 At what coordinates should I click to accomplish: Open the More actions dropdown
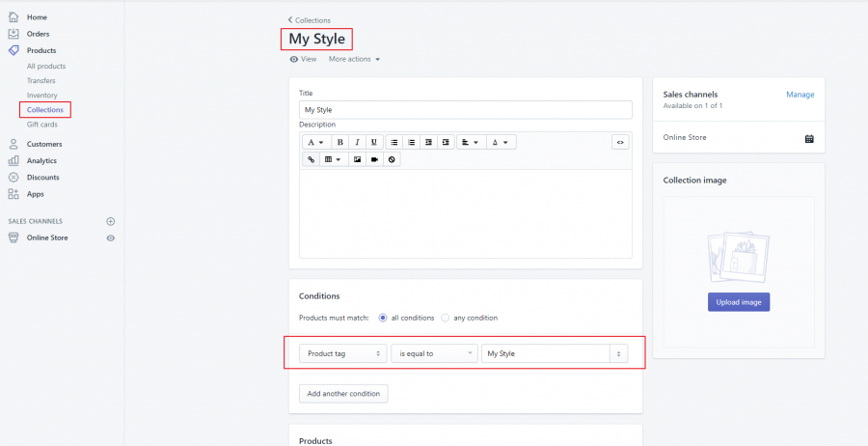coord(354,59)
